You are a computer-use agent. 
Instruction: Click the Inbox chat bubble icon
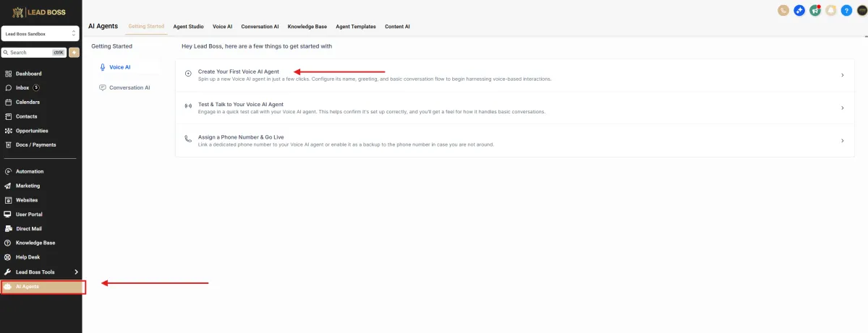8,88
